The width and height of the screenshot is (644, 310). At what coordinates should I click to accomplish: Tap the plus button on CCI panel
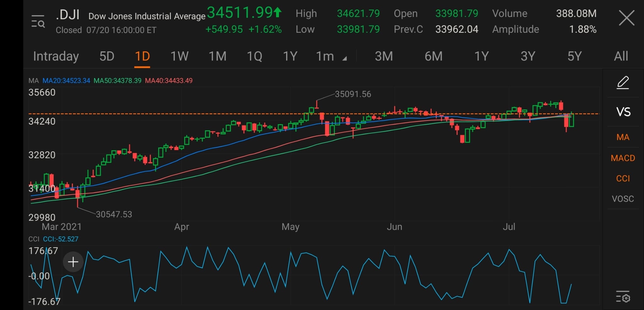pyautogui.click(x=73, y=262)
